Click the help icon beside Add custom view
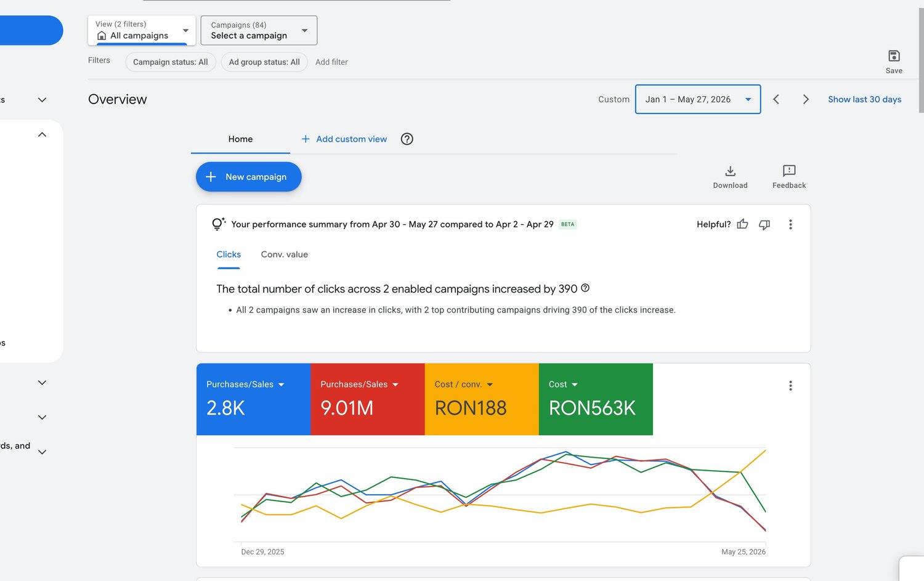 click(407, 139)
